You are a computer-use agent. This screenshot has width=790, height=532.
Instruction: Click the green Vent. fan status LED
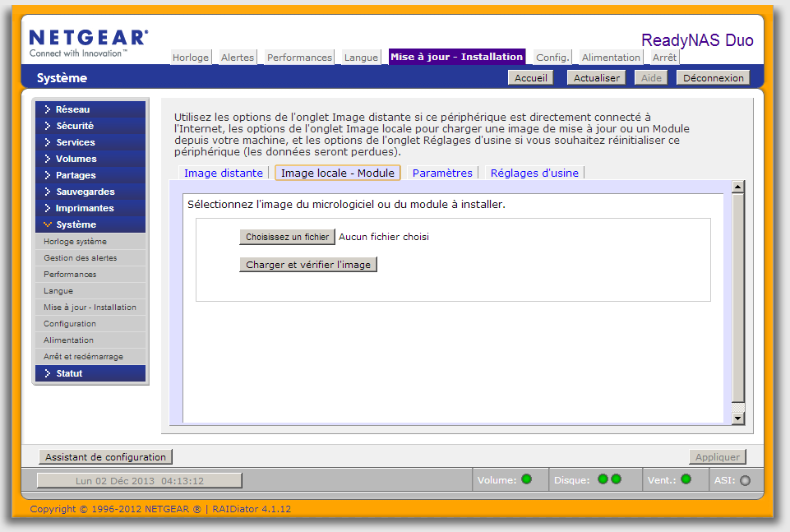pos(686,479)
